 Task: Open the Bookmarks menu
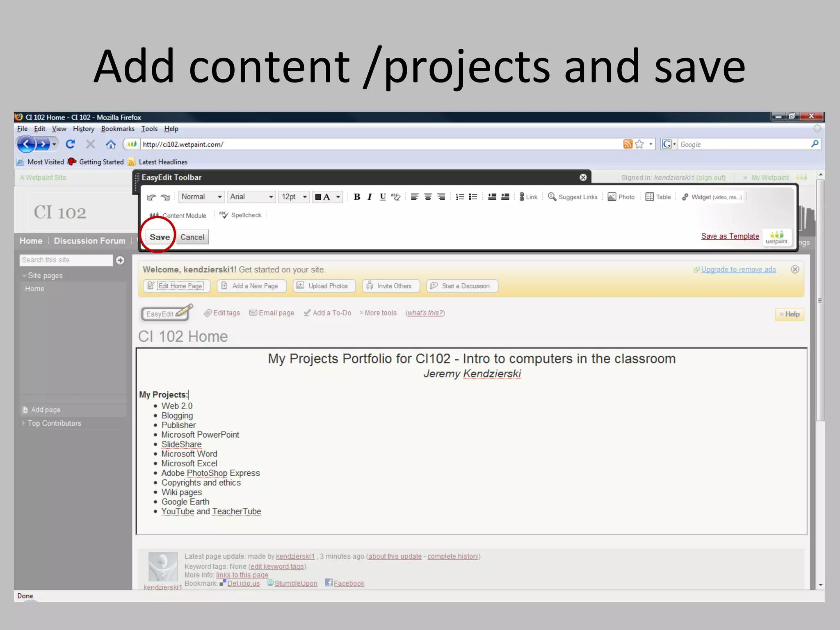(118, 129)
